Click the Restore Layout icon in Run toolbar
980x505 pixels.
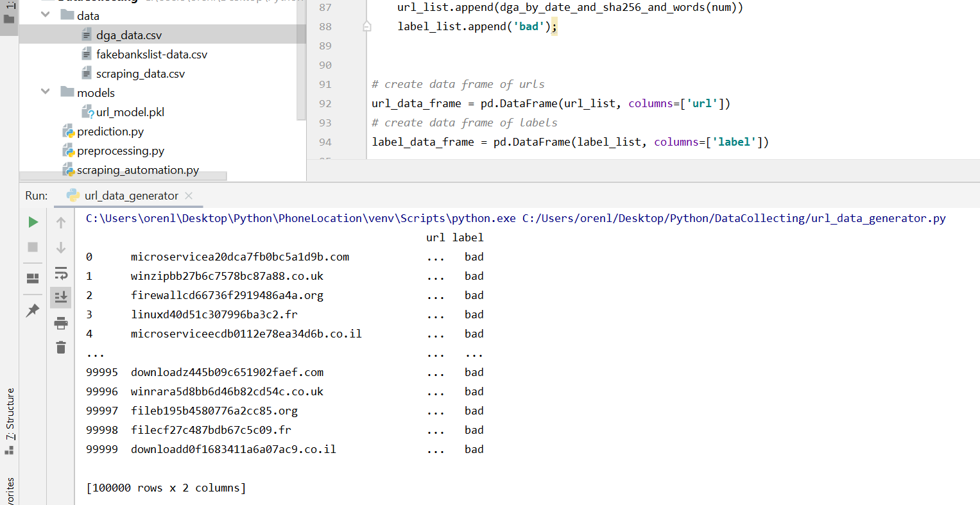33,278
